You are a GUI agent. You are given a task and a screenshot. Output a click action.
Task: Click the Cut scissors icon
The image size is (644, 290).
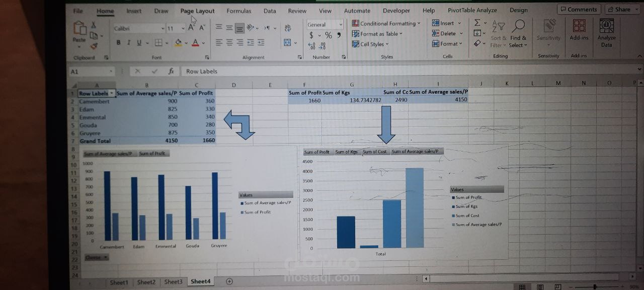pos(93,25)
